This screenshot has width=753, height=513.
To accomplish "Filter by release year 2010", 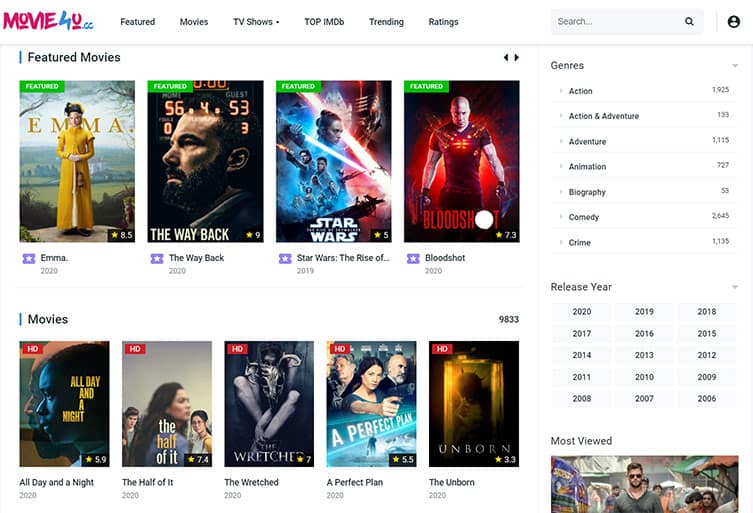I will pos(644,377).
